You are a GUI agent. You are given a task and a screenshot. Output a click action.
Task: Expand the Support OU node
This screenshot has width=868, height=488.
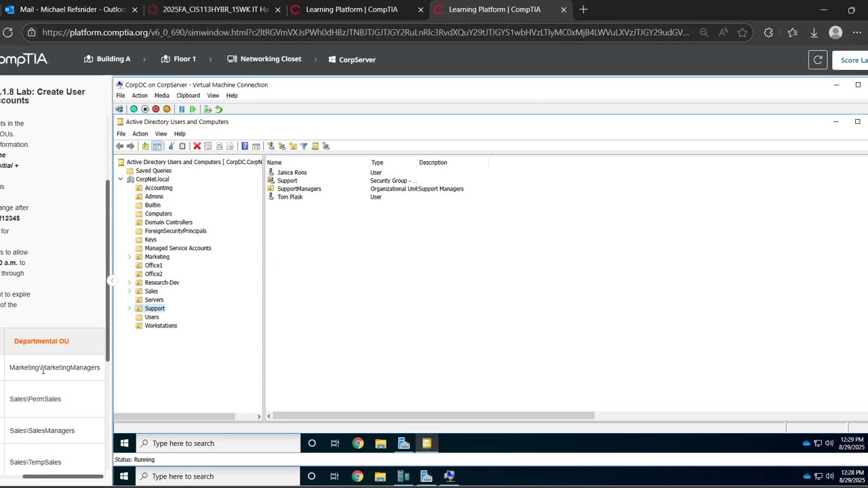(130, 308)
